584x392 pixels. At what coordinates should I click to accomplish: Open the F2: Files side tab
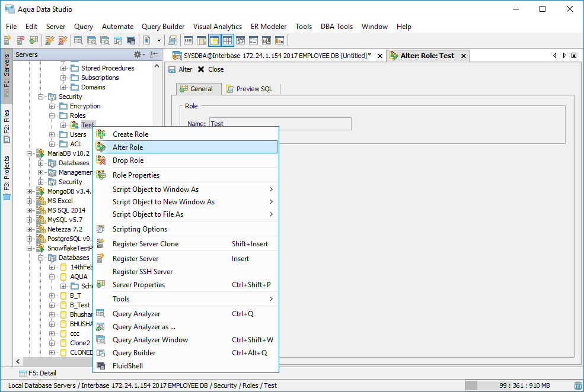coord(7,126)
